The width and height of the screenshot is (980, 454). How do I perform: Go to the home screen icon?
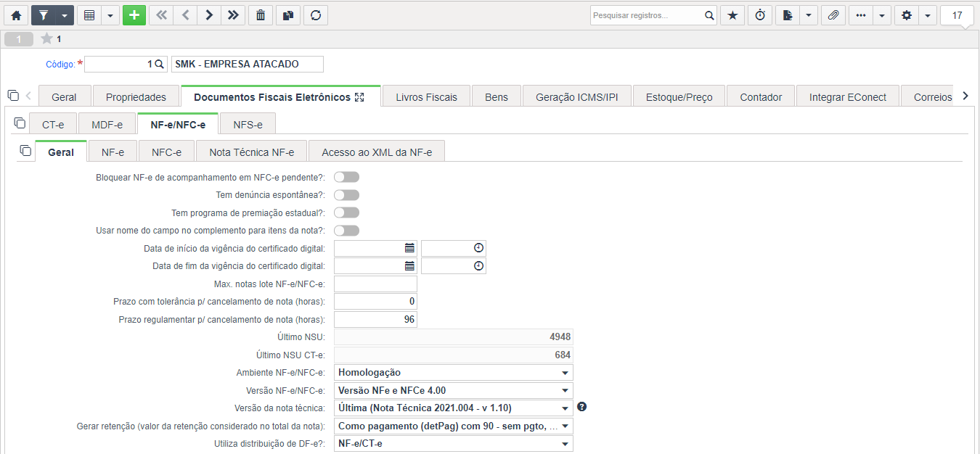click(16, 15)
